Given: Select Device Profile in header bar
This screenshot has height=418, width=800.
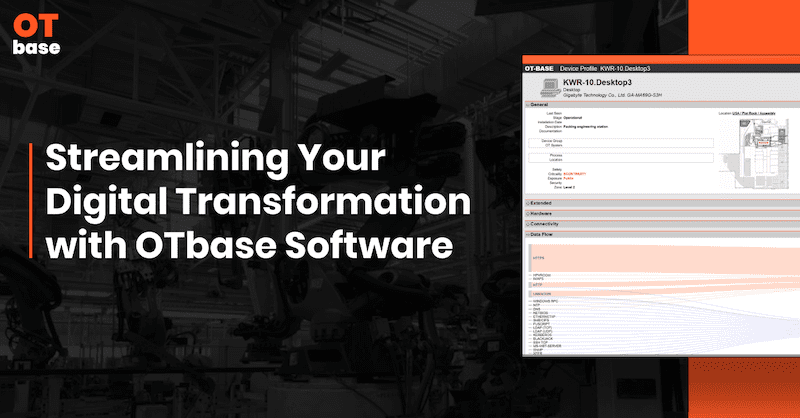Looking at the screenshot, I should tap(578, 68).
